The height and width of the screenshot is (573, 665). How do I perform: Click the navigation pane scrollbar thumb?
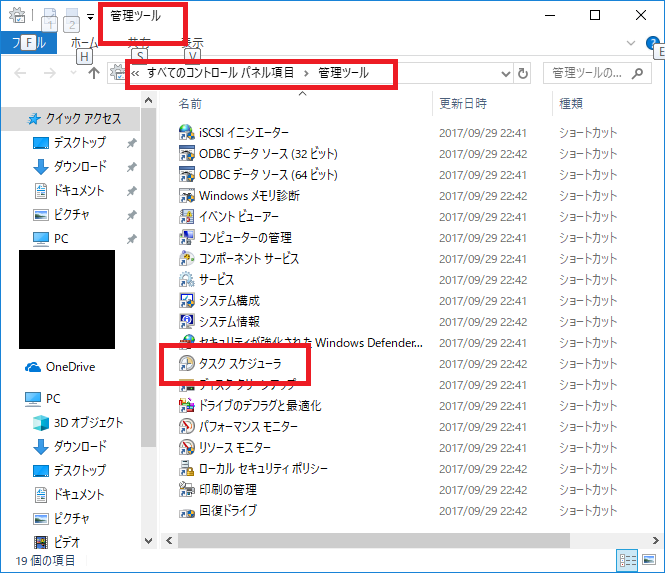tap(148, 277)
